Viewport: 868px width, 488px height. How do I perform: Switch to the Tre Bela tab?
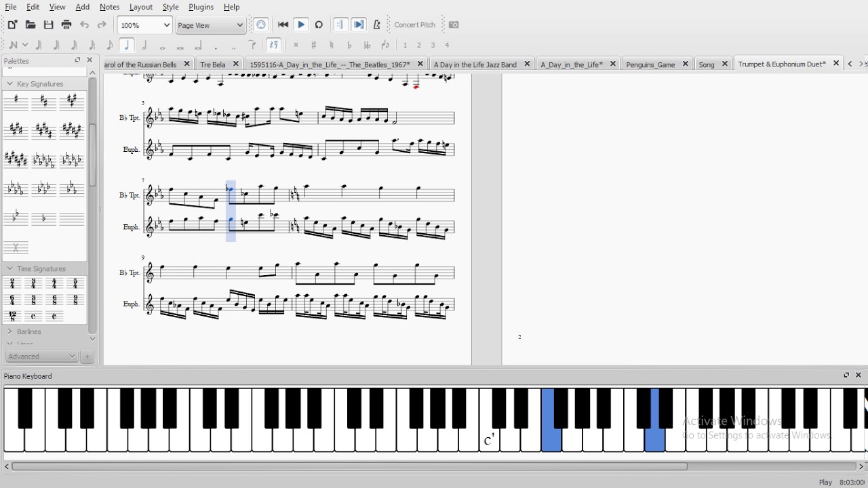212,64
